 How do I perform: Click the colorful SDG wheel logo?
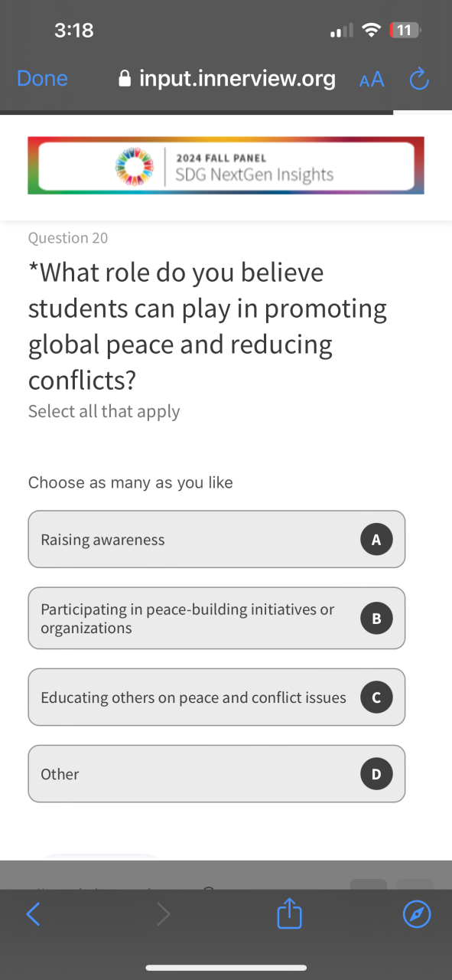135,165
